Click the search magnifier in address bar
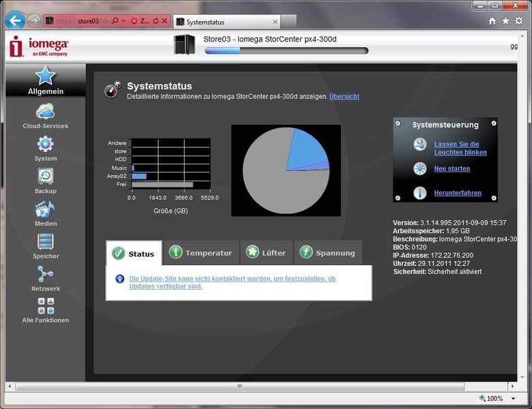 click(115, 20)
